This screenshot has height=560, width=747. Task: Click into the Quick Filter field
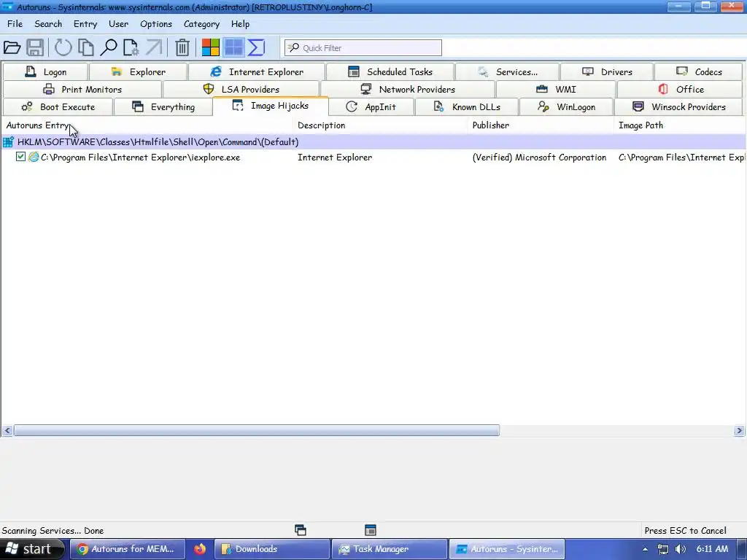(363, 47)
